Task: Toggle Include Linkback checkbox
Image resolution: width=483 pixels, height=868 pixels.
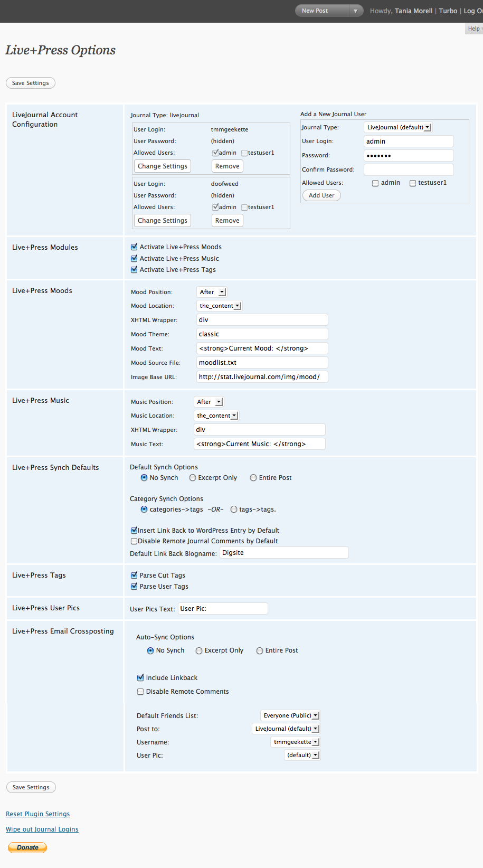Action: click(x=140, y=677)
